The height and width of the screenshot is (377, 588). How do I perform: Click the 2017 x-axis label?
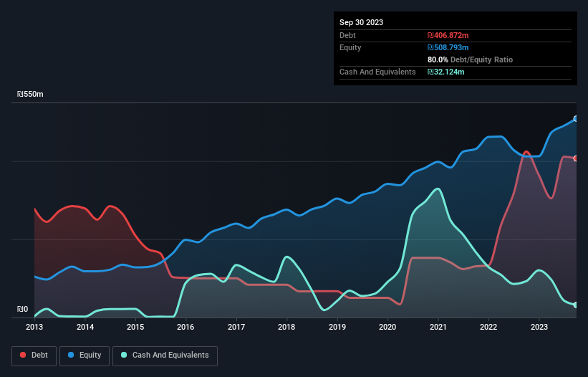click(236, 327)
